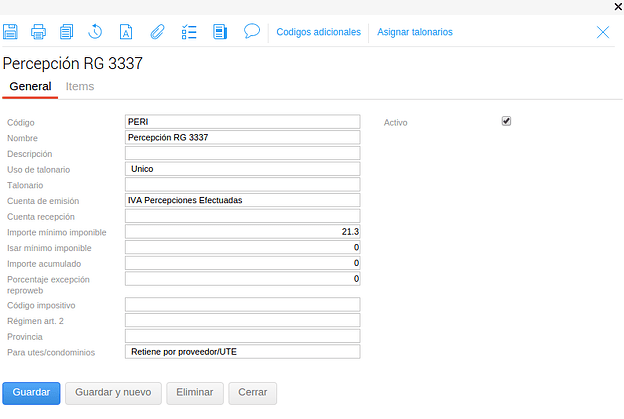
Task: Click the Percepción RG 3337 title heading
Action: pos(72,64)
